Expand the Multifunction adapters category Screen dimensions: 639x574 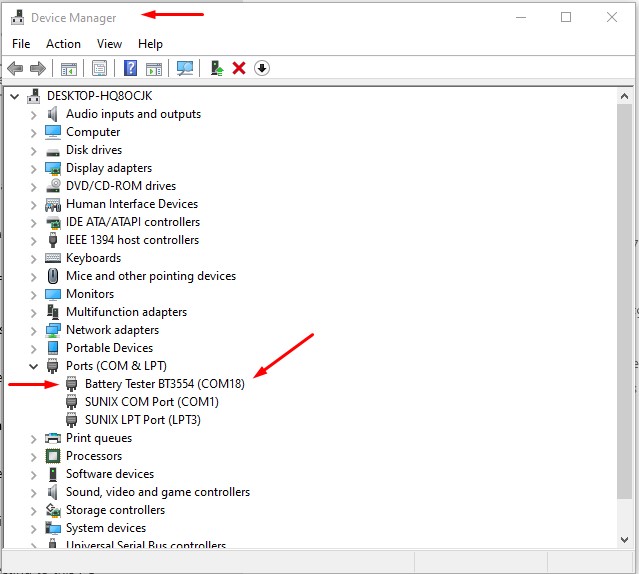point(34,313)
